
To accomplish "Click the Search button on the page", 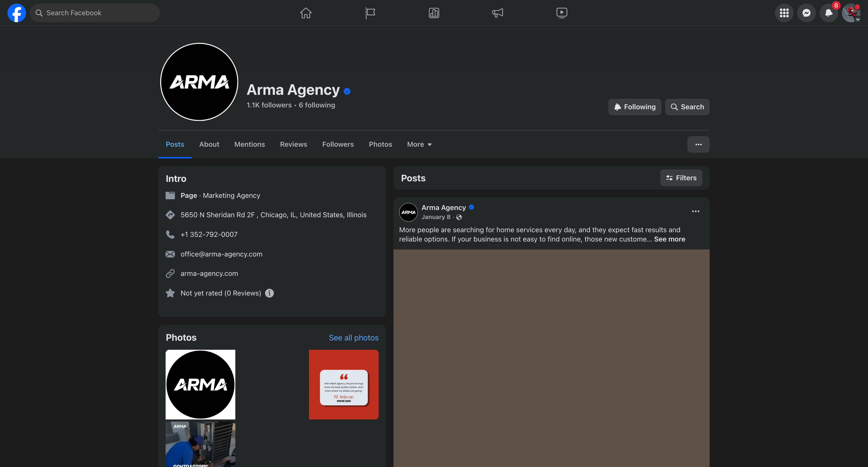I will (x=687, y=107).
